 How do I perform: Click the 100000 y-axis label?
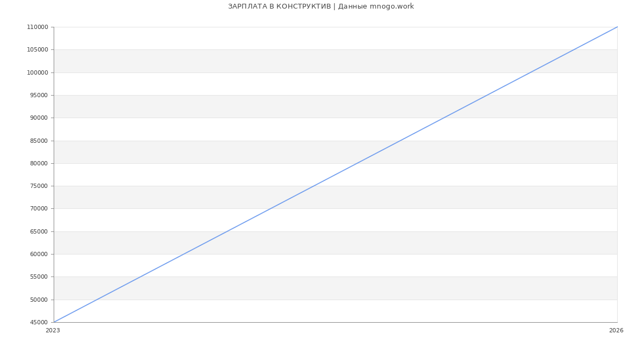(x=38, y=72)
